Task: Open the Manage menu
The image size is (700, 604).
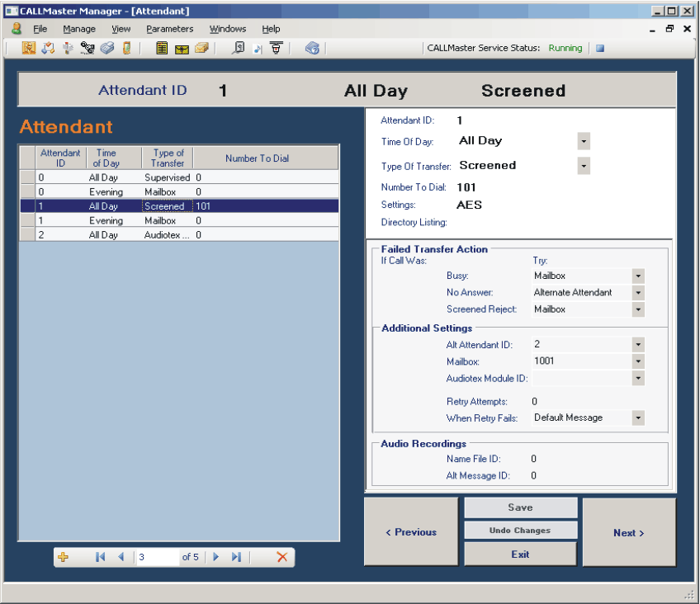Action: click(79, 29)
